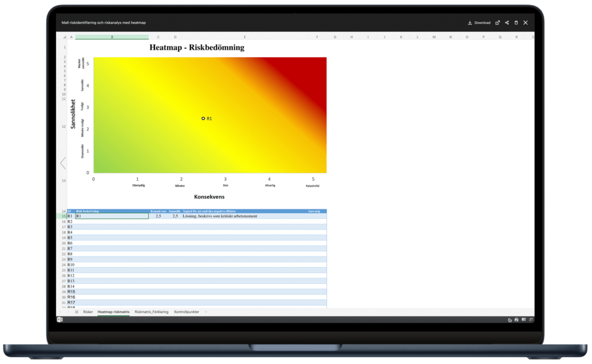The image size is (592, 364).
Task: Select column B header
Action: pyautogui.click(x=112, y=37)
